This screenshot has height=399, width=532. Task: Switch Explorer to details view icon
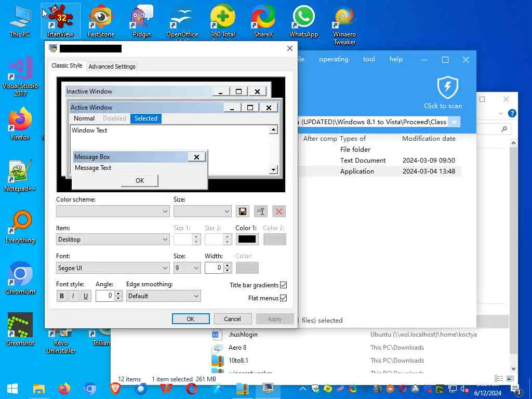[x=498, y=378]
